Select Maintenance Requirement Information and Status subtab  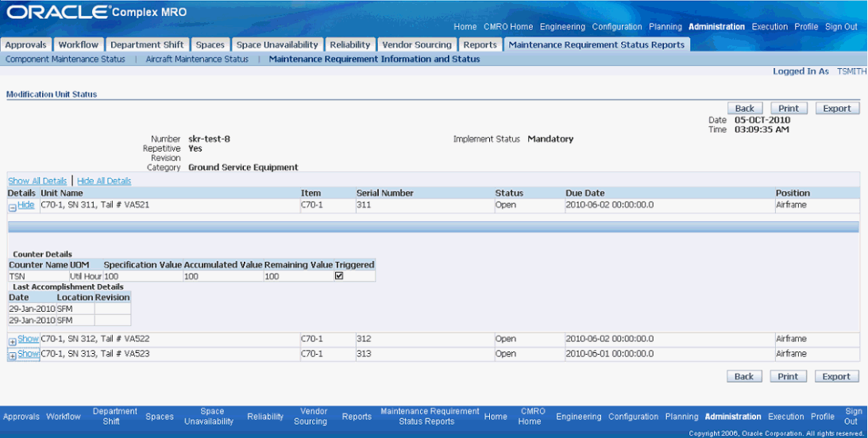[374, 60]
